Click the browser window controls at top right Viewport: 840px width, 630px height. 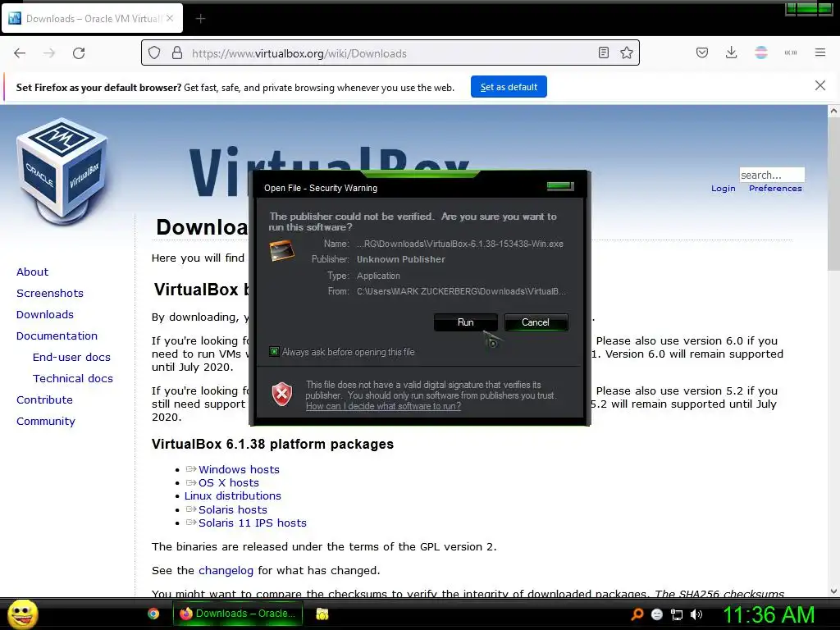(809, 8)
